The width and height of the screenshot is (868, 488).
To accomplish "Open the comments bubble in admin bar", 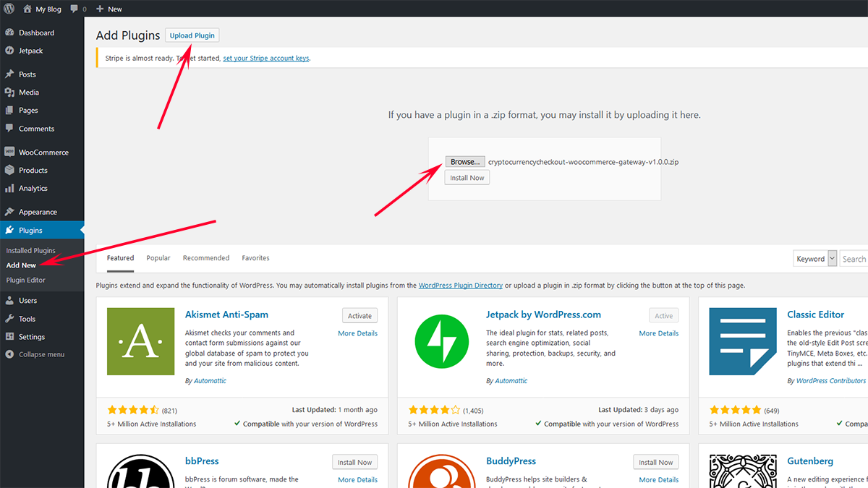I will pyautogui.click(x=75, y=9).
